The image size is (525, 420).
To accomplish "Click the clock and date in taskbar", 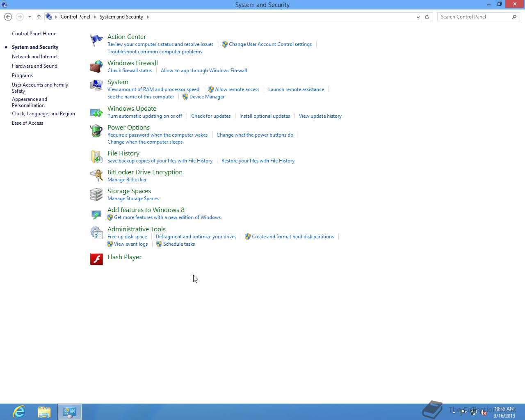I will tap(504, 412).
